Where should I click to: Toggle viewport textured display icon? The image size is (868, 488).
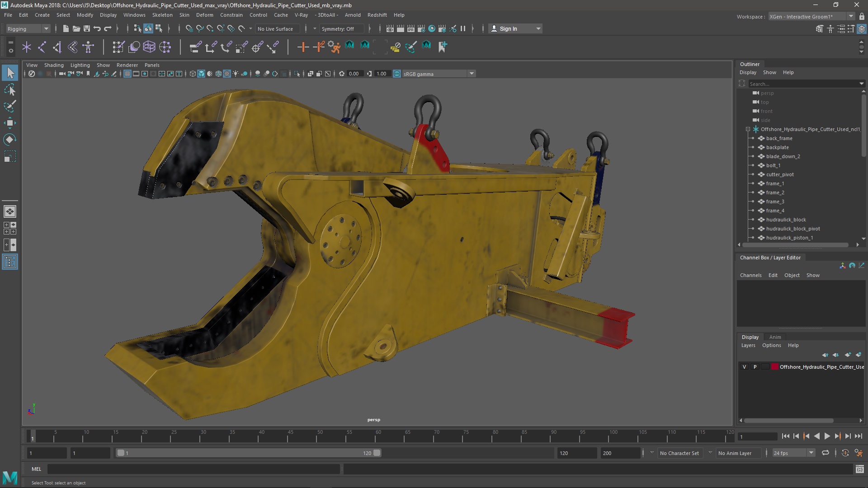[x=227, y=74]
